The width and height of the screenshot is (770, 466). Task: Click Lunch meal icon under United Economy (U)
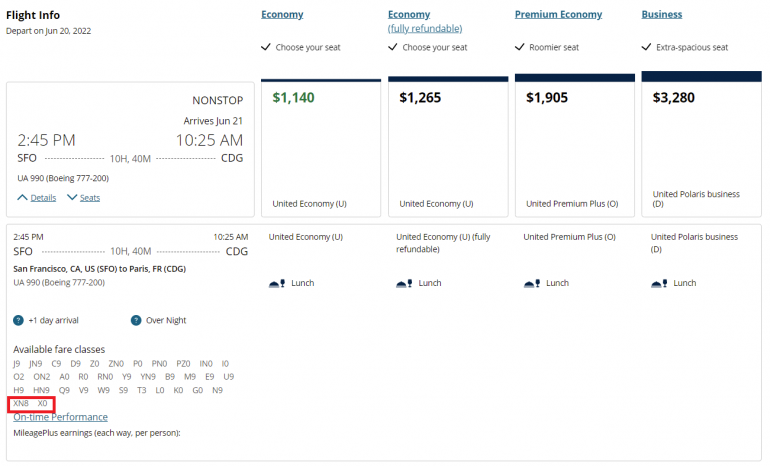(277, 283)
